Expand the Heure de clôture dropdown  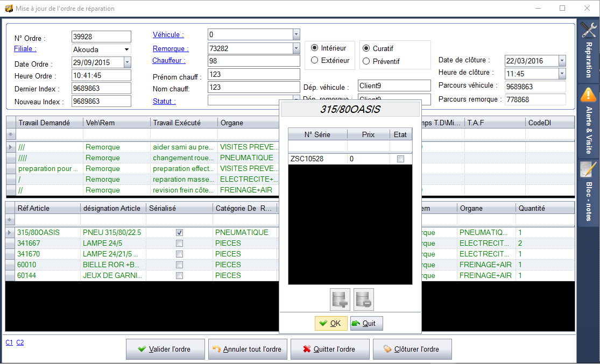pos(562,74)
